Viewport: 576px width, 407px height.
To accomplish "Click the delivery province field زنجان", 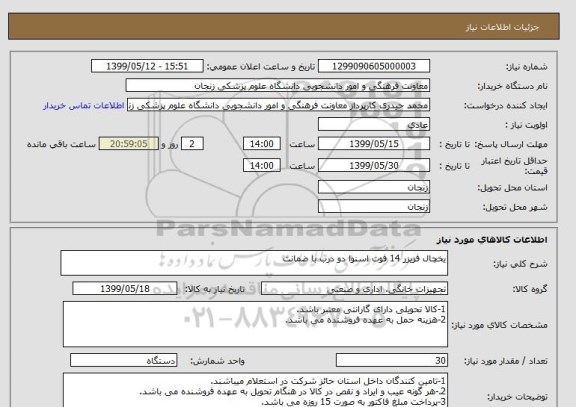I will 374,187.
